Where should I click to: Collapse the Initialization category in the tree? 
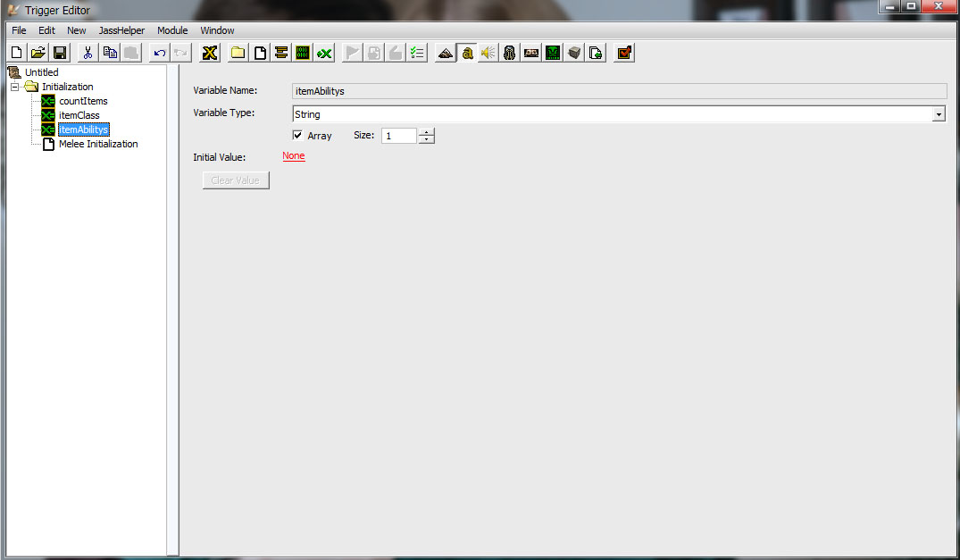point(14,87)
